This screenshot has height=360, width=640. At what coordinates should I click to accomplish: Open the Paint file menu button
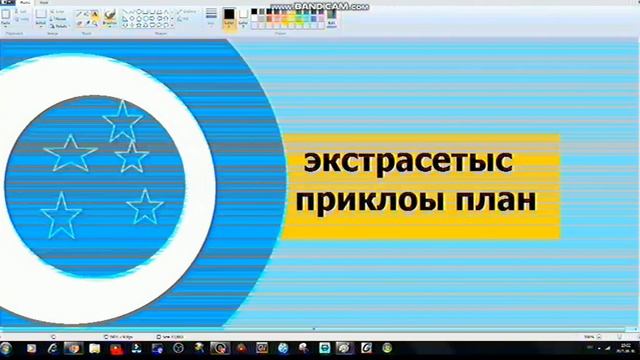[x=8, y=3]
